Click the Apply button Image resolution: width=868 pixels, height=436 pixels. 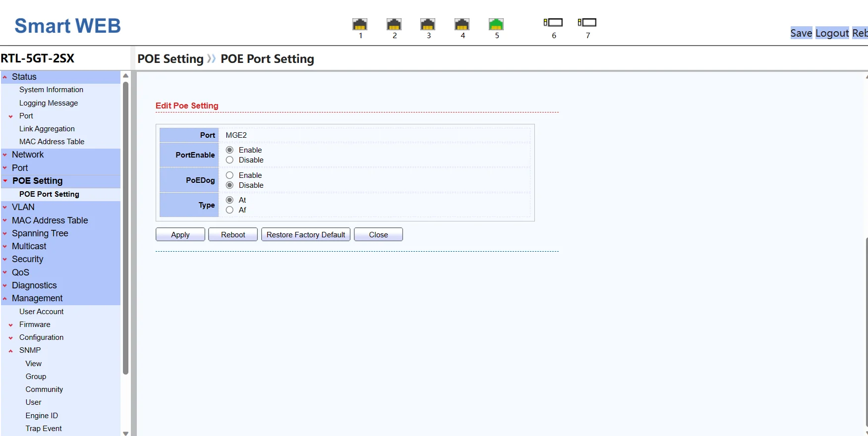180,235
